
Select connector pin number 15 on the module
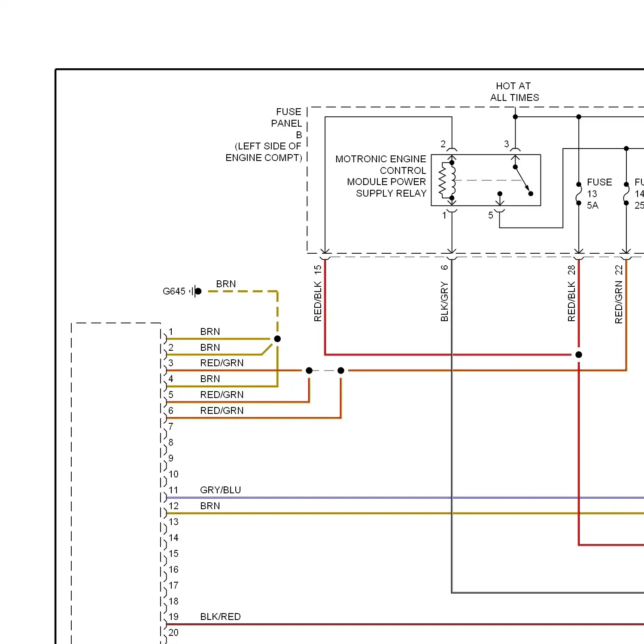173,554
